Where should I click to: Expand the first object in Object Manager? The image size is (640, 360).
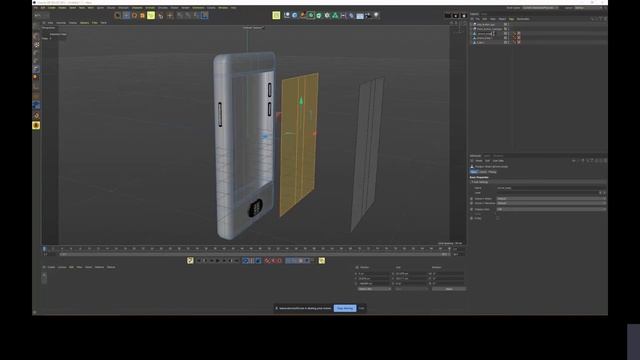point(471,24)
